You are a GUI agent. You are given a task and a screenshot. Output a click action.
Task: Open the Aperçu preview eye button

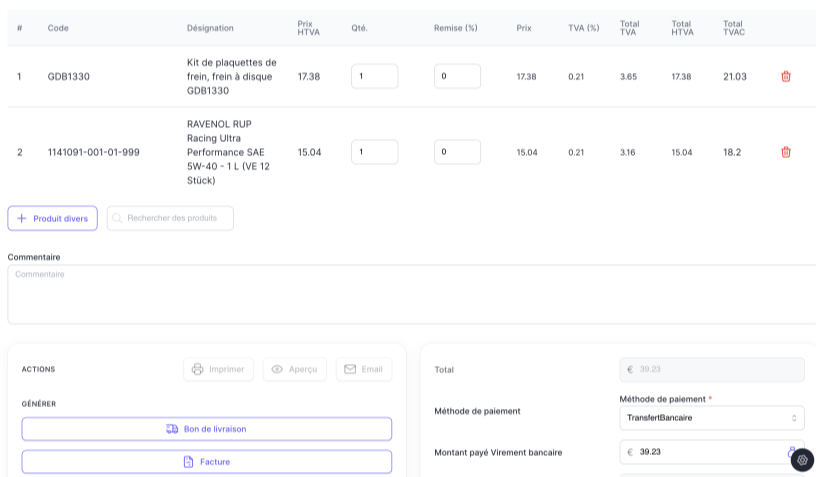295,369
